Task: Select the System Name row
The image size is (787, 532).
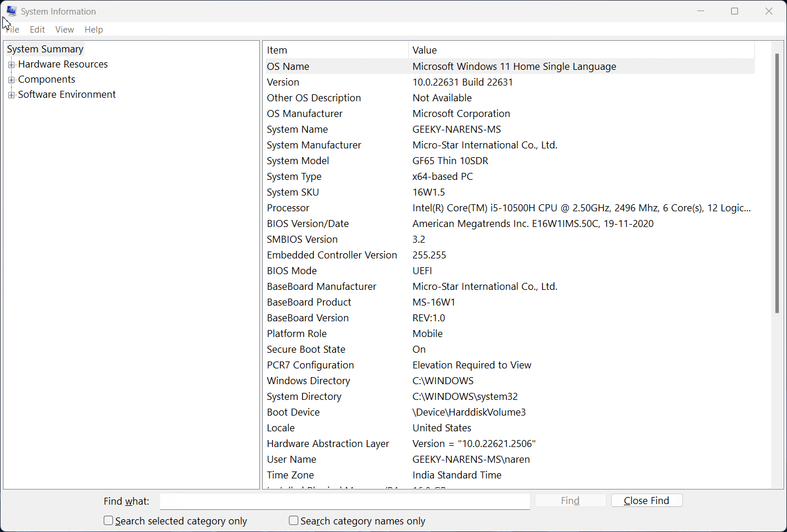Action: [x=510, y=129]
